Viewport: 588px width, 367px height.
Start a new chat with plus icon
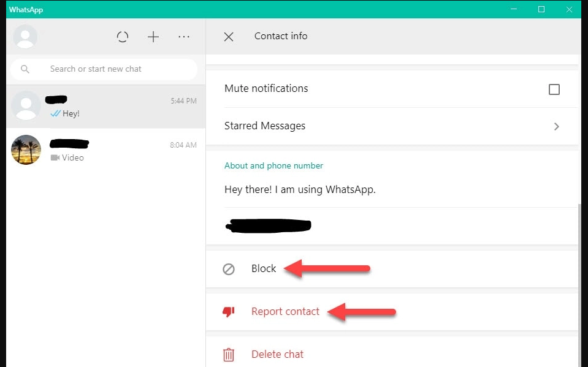pyautogui.click(x=153, y=37)
